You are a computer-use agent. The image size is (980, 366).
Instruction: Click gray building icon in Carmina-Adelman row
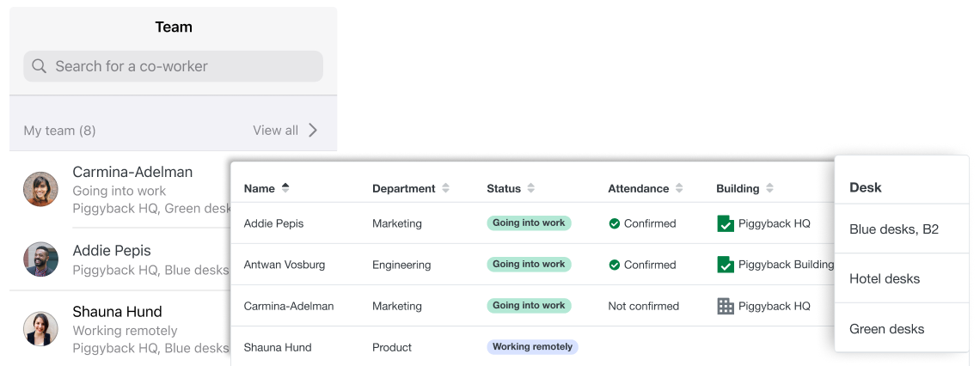click(726, 306)
